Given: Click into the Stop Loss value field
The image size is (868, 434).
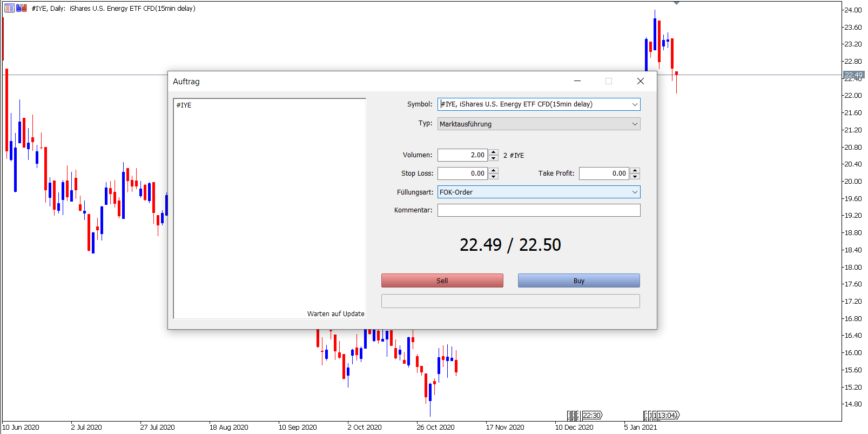Looking at the screenshot, I should [x=462, y=173].
